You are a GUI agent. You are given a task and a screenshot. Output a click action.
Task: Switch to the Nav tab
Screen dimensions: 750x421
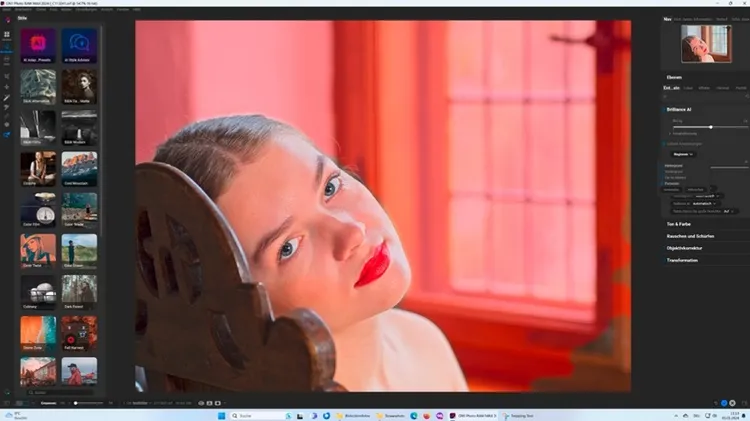click(x=667, y=19)
